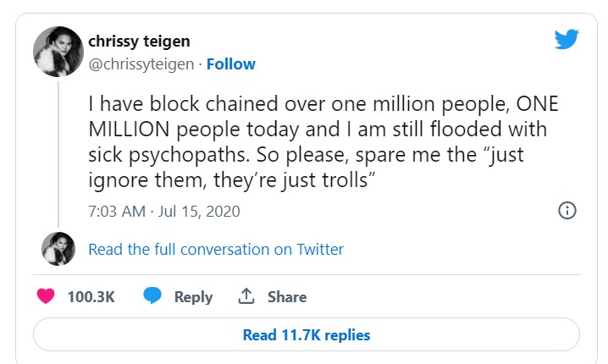Click the @chrissyteigen handle
Image resolution: width=608 pixels, height=364 pixels.
pyautogui.click(x=141, y=63)
